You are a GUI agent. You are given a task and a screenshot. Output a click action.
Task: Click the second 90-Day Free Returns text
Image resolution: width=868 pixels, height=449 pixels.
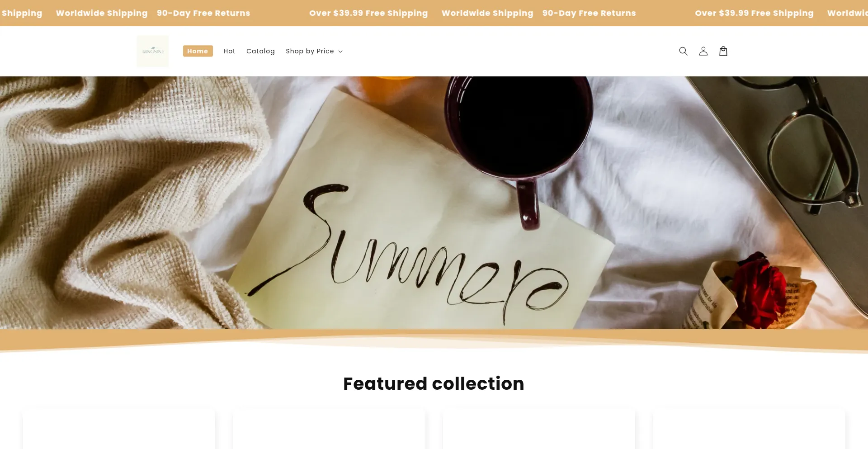pyautogui.click(x=589, y=13)
